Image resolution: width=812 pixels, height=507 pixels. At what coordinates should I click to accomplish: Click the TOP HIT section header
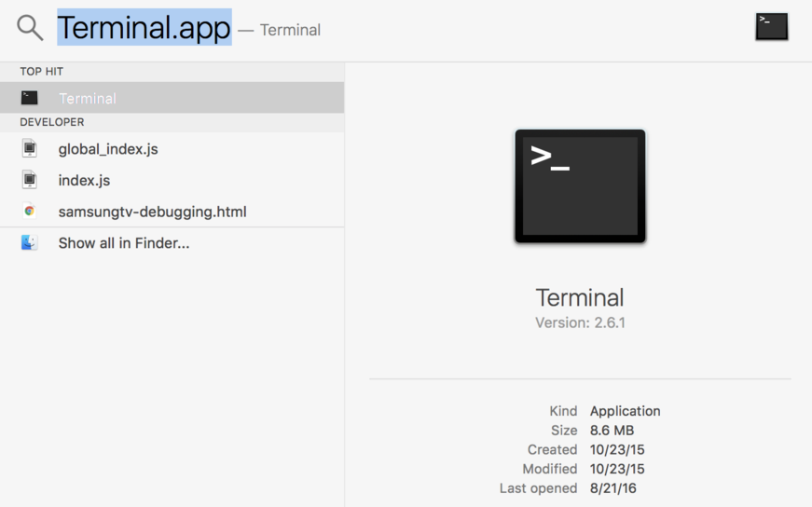pos(41,72)
